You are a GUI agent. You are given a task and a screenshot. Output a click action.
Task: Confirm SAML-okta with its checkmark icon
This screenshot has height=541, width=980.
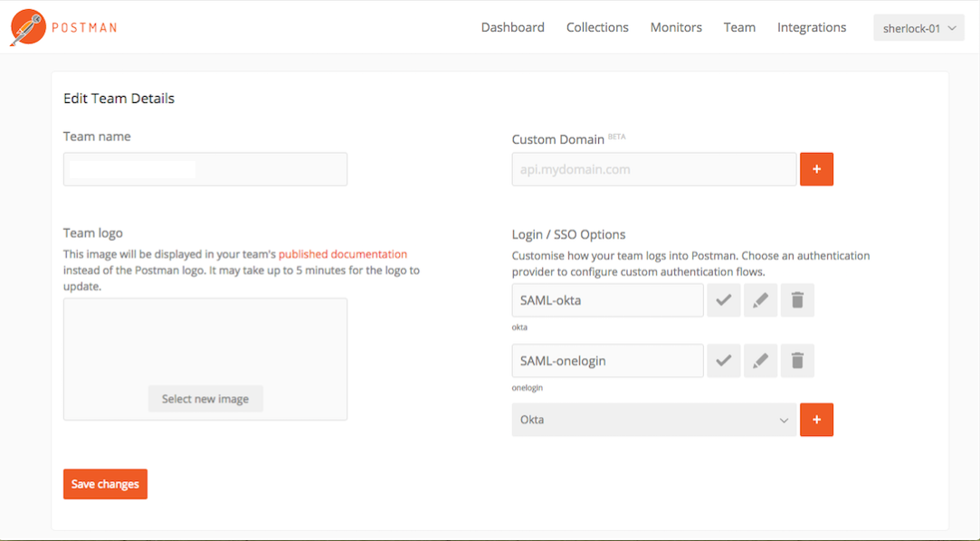724,300
